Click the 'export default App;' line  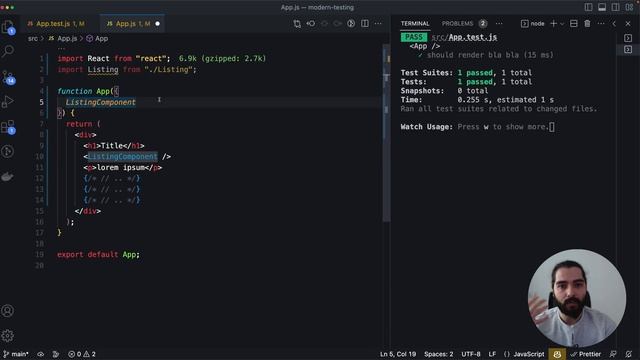[98, 254]
